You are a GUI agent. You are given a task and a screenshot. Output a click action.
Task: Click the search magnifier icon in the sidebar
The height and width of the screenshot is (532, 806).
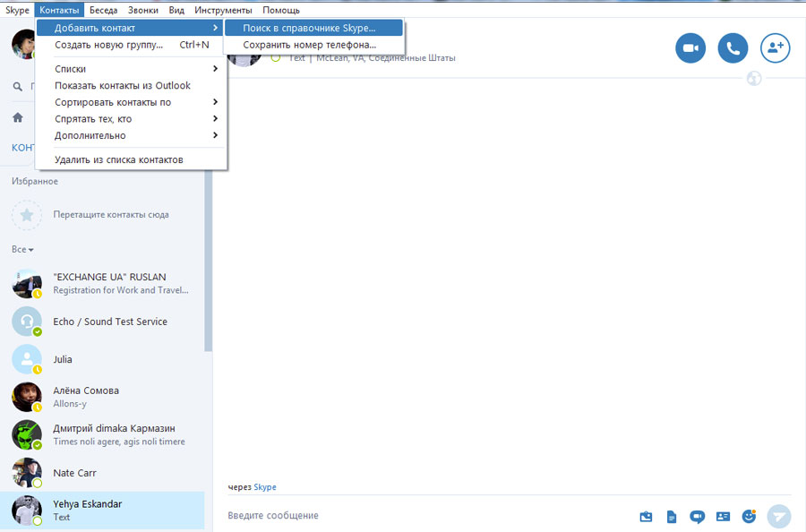click(x=18, y=86)
